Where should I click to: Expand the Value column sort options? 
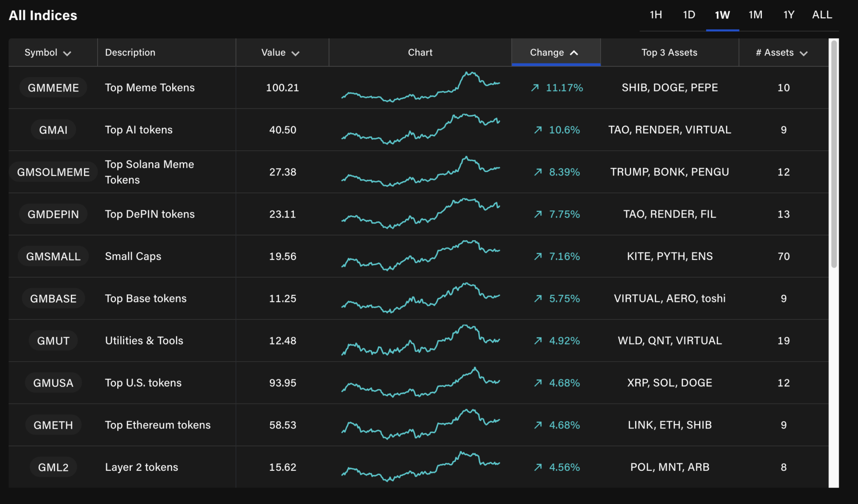(295, 53)
